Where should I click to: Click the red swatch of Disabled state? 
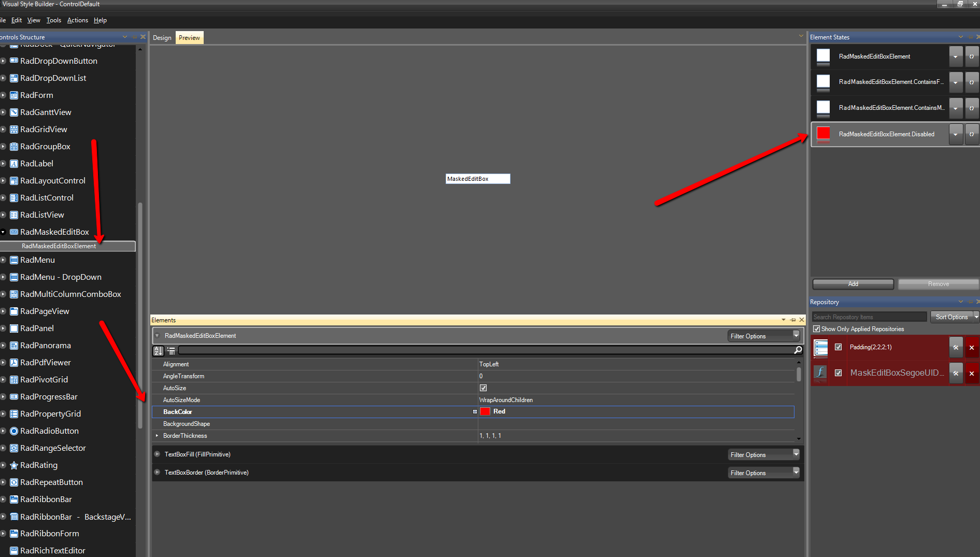click(x=823, y=134)
